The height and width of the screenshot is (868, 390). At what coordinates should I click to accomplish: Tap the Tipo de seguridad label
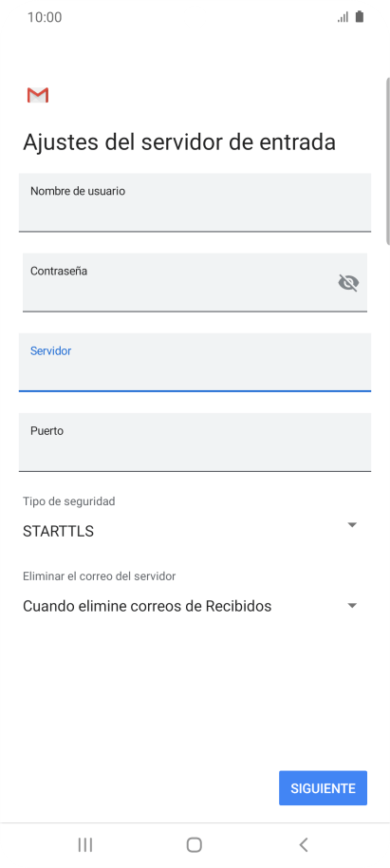coord(68,501)
